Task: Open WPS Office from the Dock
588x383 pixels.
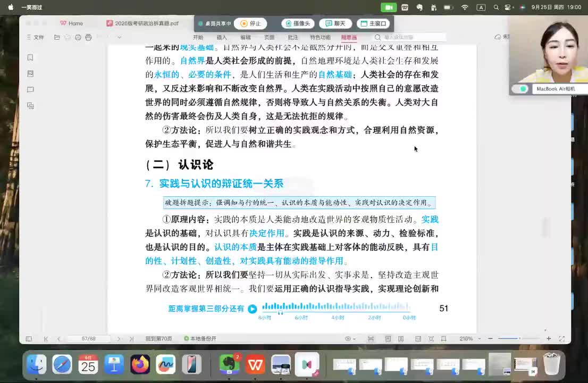Action: tap(255, 364)
